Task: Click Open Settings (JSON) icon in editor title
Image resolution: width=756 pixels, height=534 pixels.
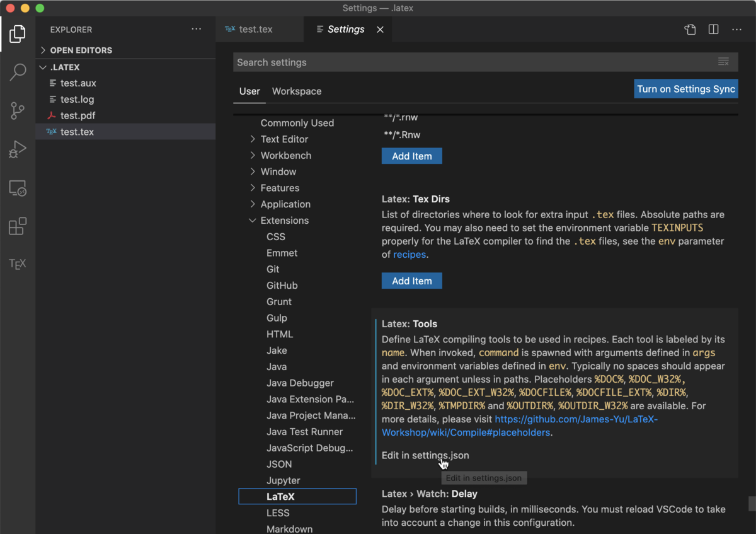Action: (x=690, y=29)
